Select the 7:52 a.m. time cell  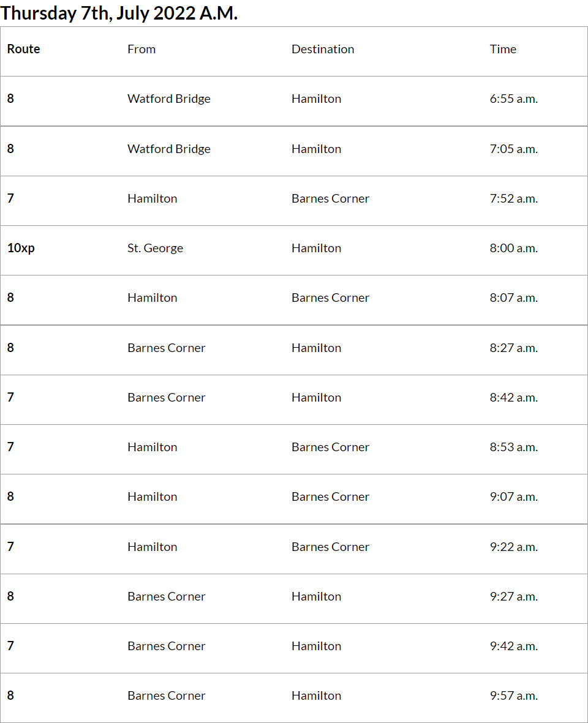tap(513, 199)
